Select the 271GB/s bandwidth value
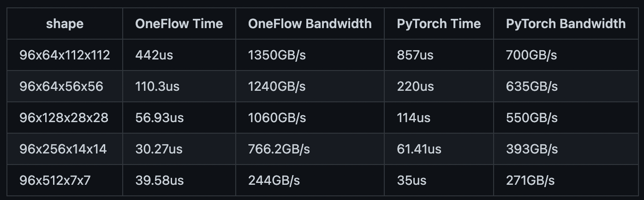644x200 pixels. point(530,180)
